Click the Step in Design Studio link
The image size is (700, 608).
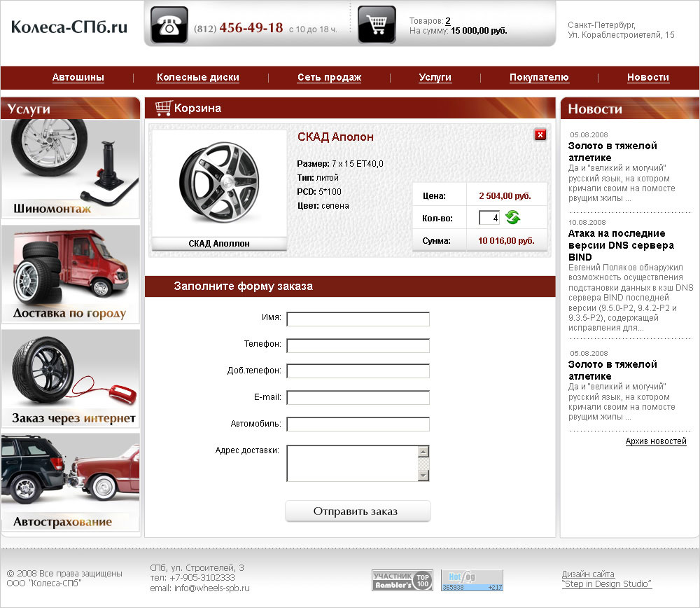tap(607, 584)
